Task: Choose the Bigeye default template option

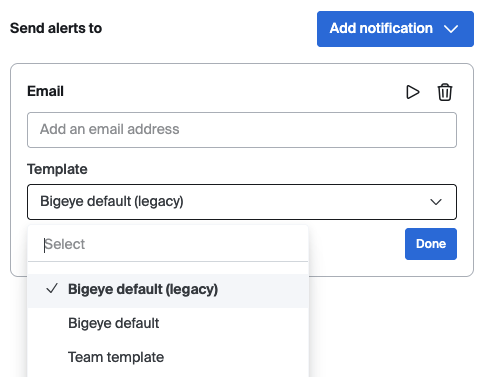Action: 168,323
